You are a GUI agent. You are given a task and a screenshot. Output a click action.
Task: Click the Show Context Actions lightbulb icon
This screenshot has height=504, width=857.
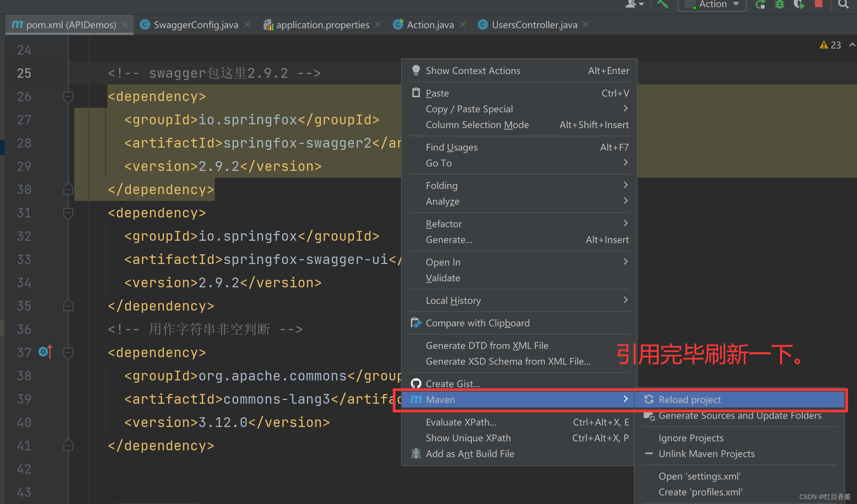(416, 70)
